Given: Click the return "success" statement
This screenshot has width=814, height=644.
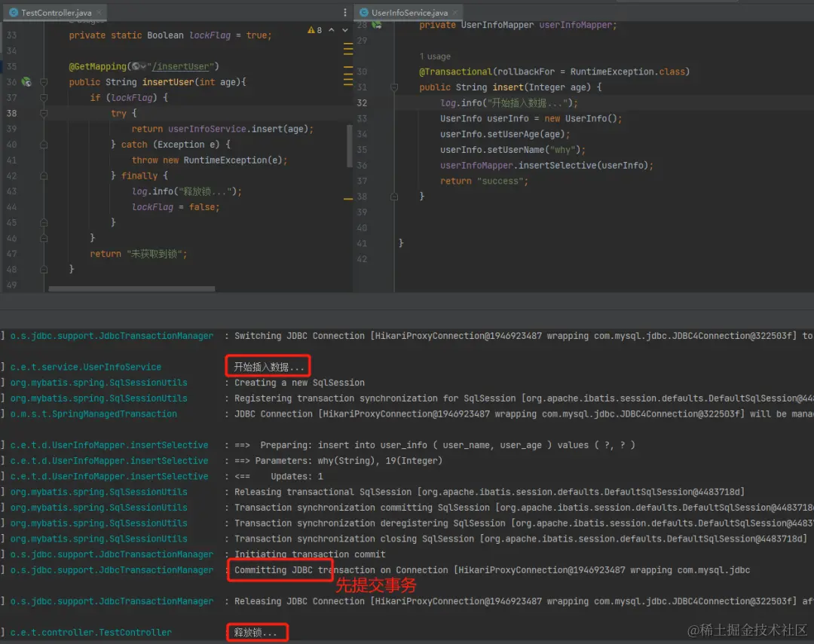Looking at the screenshot, I should (484, 181).
